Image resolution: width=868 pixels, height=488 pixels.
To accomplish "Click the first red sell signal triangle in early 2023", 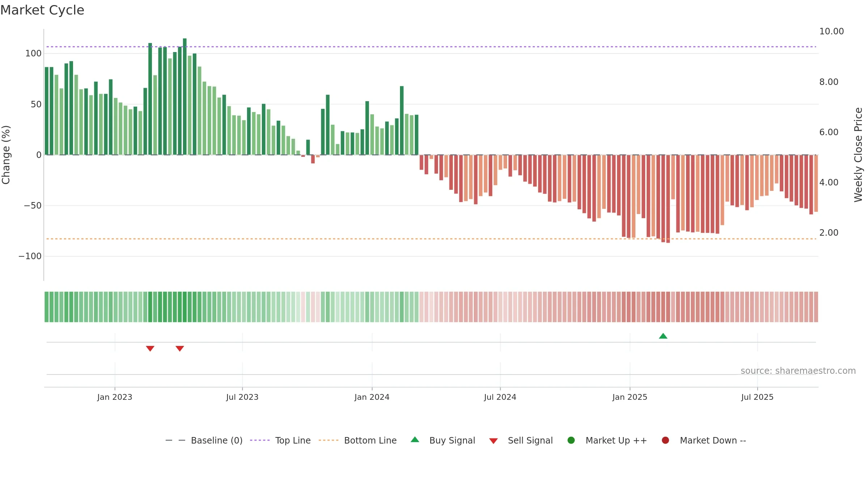I will (150, 348).
